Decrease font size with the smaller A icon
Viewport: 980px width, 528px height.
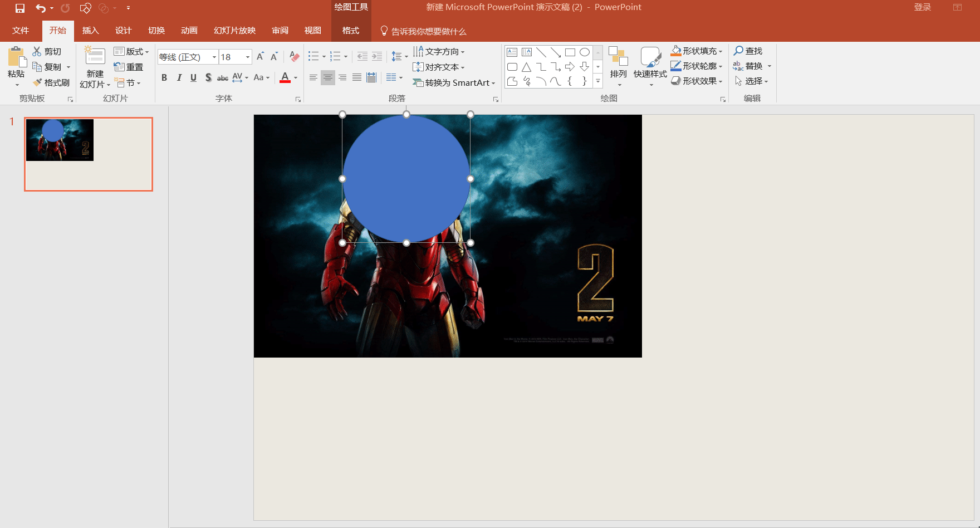(x=274, y=57)
